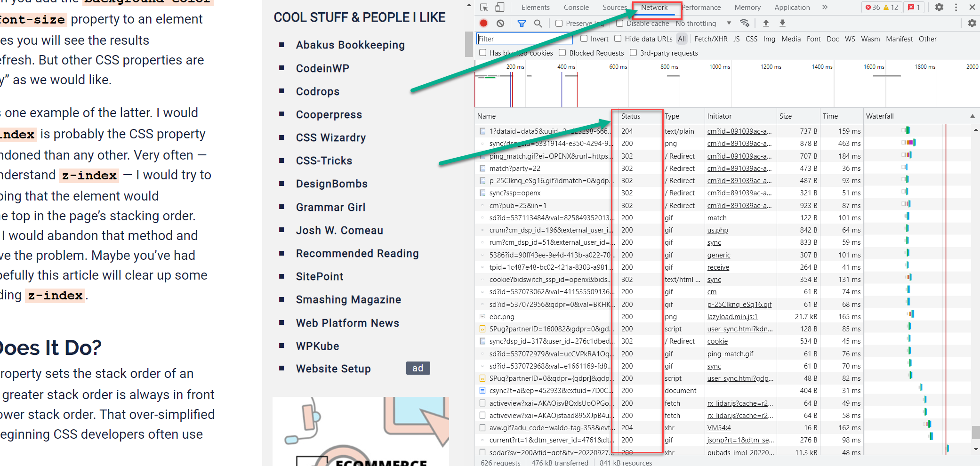
Task: Open DevTools settings gear icon
Action: (x=939, y=7)
